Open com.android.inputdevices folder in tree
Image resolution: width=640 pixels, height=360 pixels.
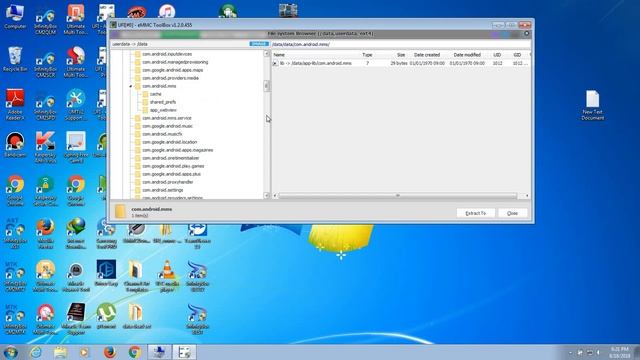tap(167, 54)
